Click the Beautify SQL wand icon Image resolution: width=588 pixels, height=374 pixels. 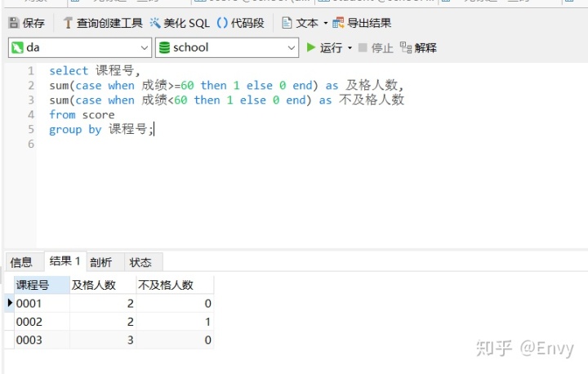click(155, 23)
